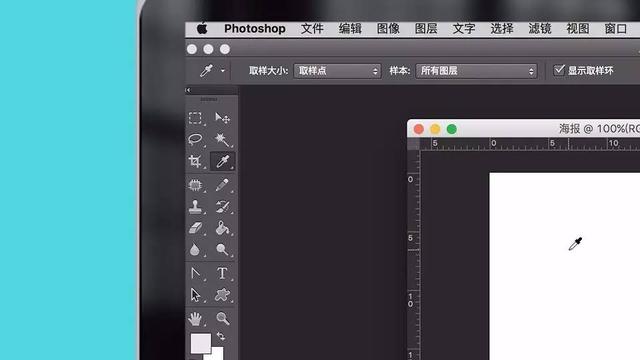The width and height of the screenshot is (640, 360).
Task: Click the background color swatch
Action: pyautogui.click(x=217, y=354)
